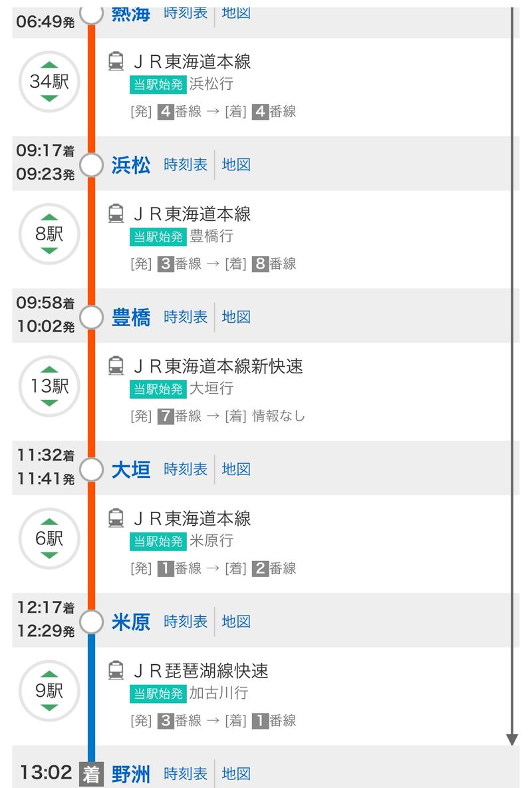Open 米原 station timetable (時刻表)
Screen dimensions: 532x788
click(x=186, y=622)
